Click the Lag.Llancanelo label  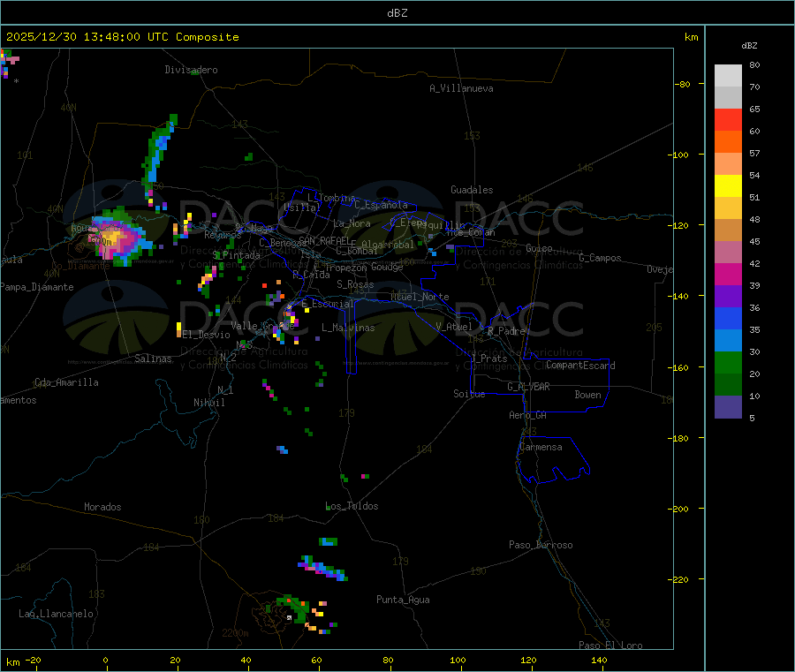coord(56,614)
